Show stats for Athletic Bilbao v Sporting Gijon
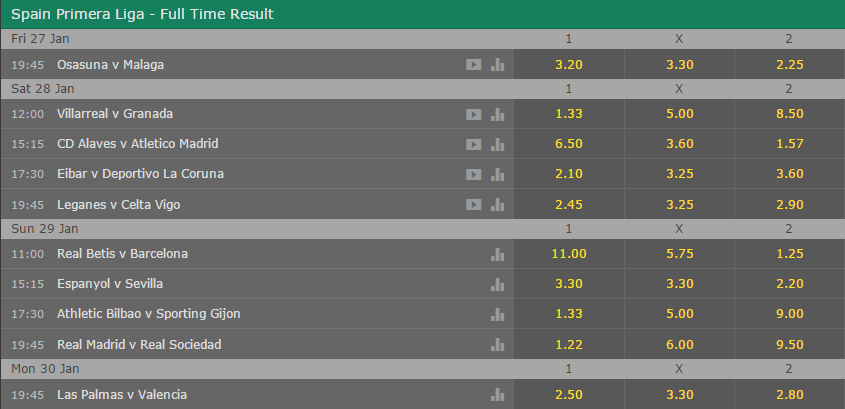 pos(497,314)
